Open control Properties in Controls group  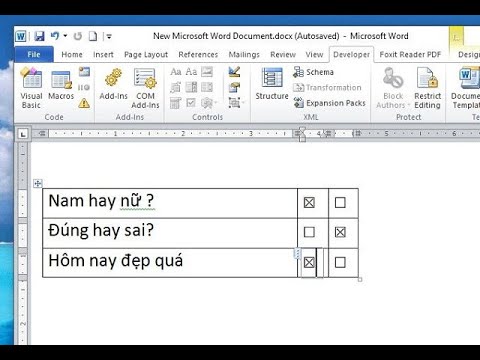(x=234, y=87)
